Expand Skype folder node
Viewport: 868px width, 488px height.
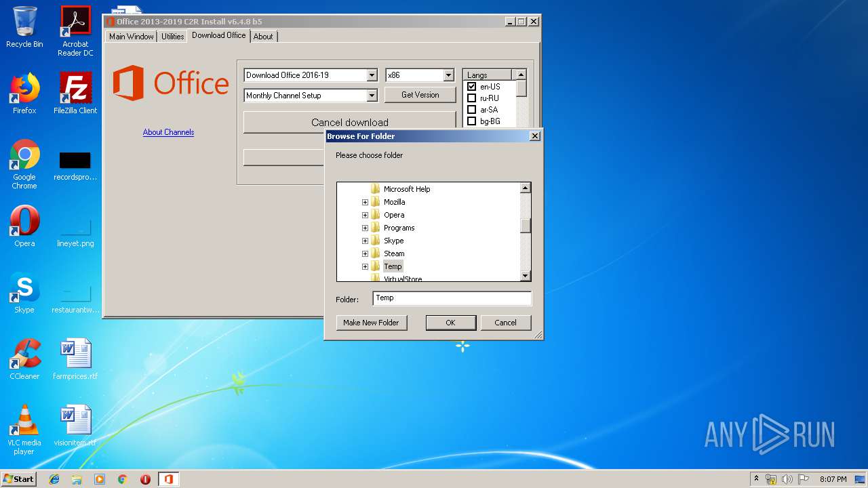tap(365, 241)
